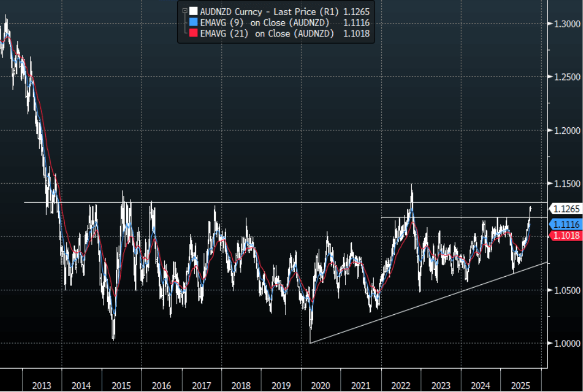The width and height of the screenshot is (583, 392).
Task: Click the white 1.1265 last price axis tag
Action: tap(566, 209)
